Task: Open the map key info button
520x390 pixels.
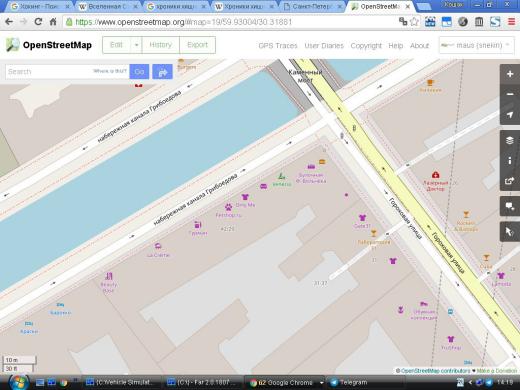Action: (510, 161)
